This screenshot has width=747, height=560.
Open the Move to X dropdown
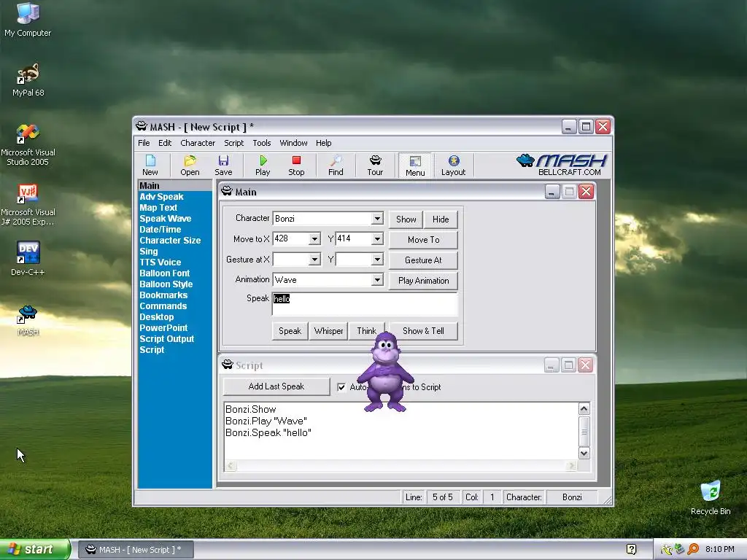(x=314, y=239)
